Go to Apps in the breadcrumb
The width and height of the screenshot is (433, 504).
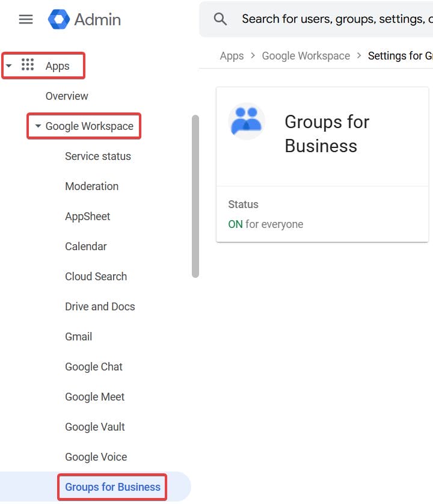point(232,56)
